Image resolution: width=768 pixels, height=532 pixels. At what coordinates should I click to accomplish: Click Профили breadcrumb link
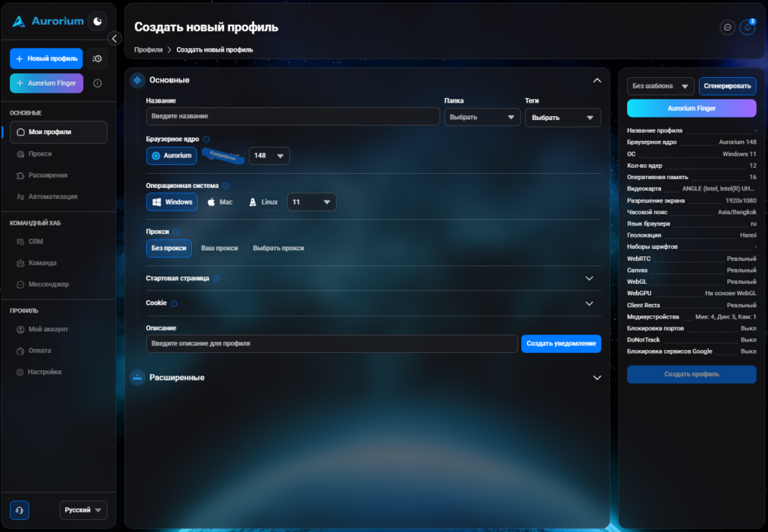[148, 50]
